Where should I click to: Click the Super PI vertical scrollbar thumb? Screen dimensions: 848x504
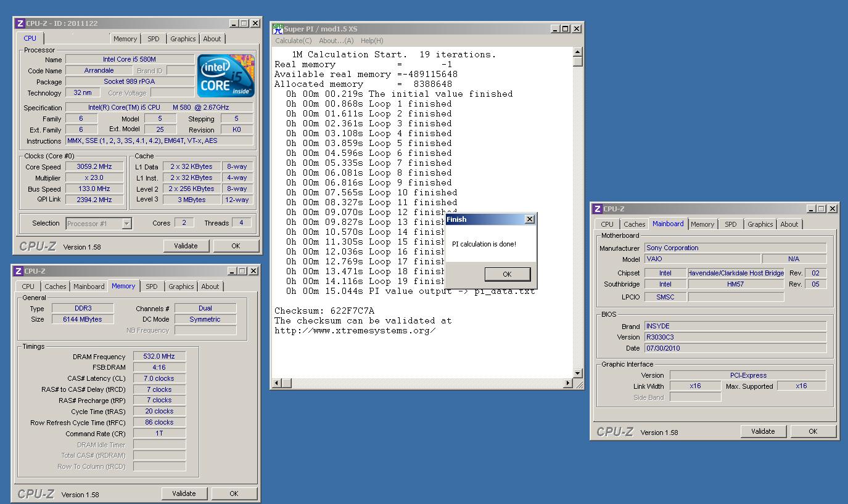578,62
